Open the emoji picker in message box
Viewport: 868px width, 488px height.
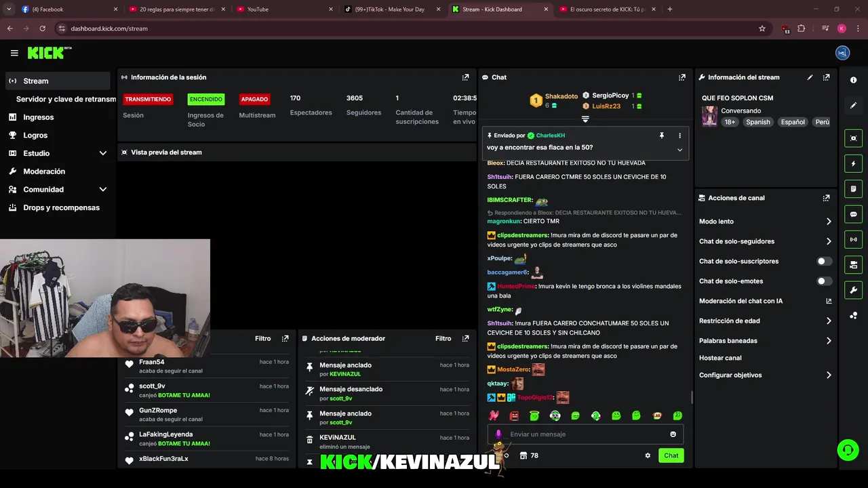[x=673, y=434]
